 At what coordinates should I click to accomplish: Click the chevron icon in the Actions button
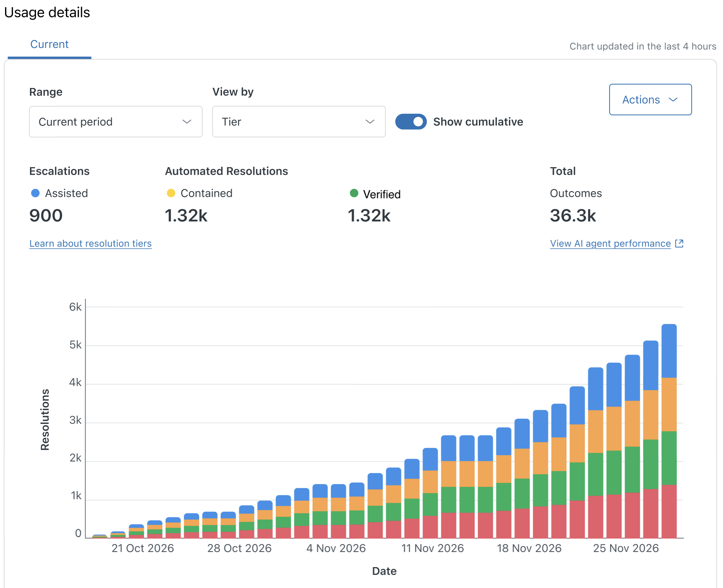click(673, 100)
